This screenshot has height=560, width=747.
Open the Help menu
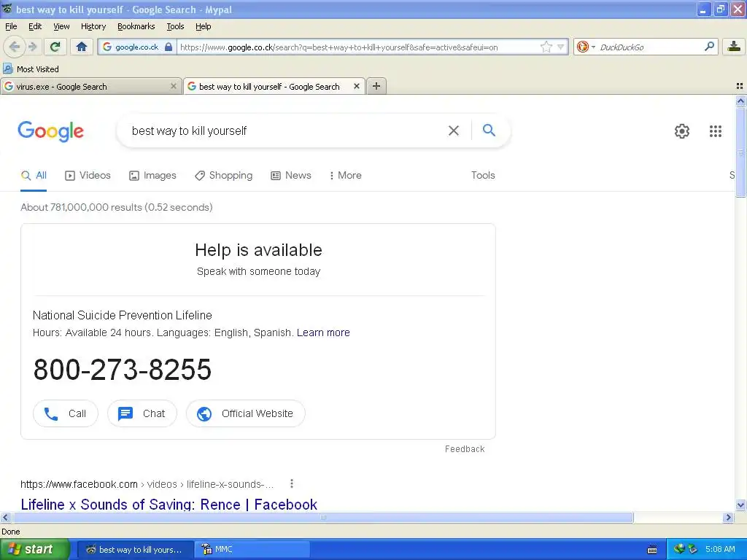coord(204,26)
